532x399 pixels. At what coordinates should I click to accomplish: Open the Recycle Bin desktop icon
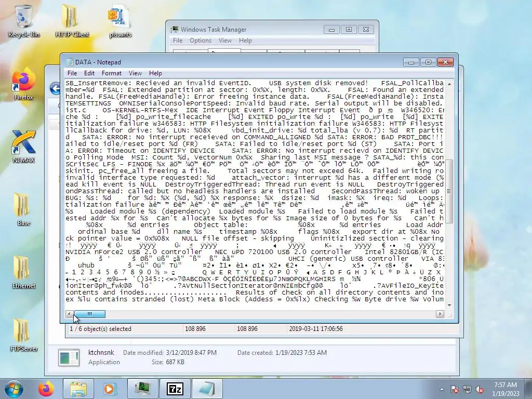pos(24,21)
